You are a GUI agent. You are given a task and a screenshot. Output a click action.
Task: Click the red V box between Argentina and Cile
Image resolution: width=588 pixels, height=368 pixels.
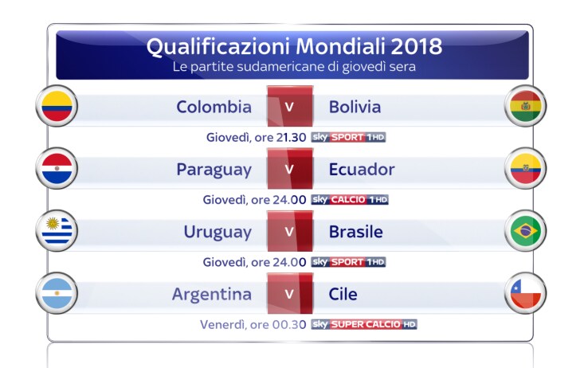[x=290, y=293]
